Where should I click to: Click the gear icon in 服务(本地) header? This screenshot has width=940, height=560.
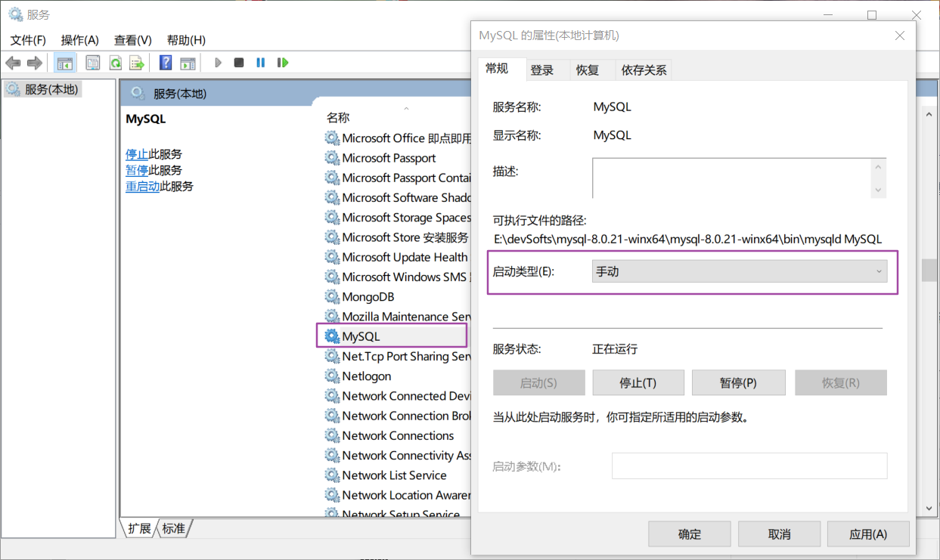(138, 93)
